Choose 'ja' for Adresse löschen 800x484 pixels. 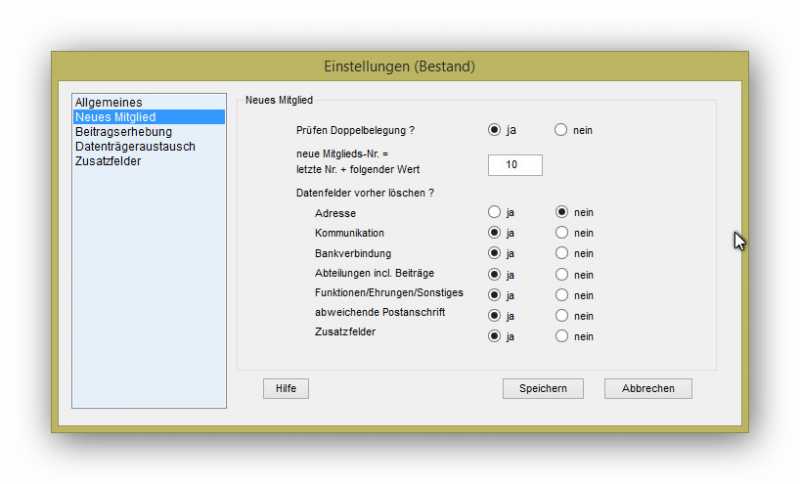494,212
